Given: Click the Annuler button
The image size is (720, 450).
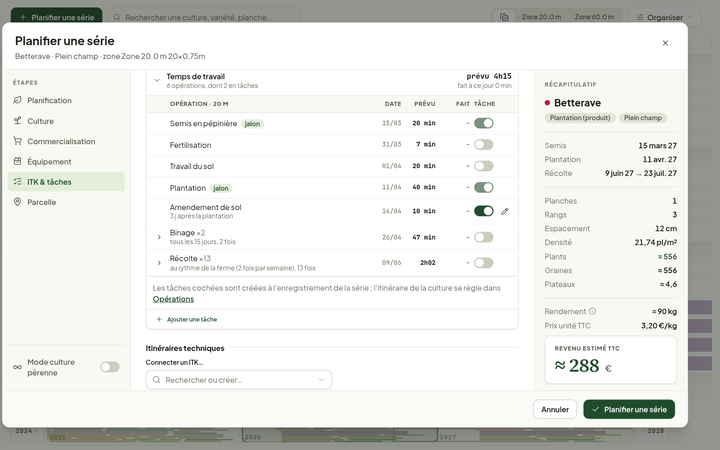Looking at the screenshot, I should tap(555, 409).
